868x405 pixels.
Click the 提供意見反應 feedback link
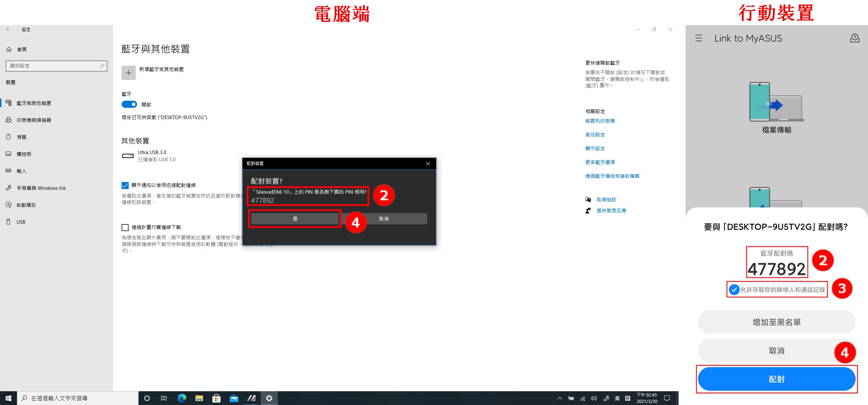point(611,211)
